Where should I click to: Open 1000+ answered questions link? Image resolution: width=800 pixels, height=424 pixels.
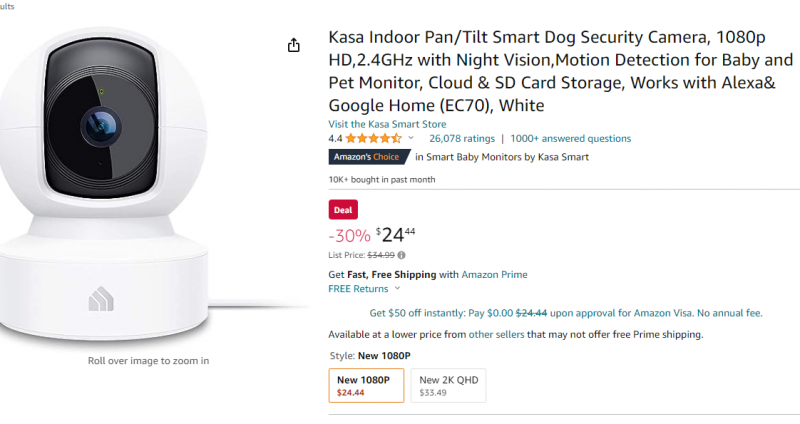(x=570, y=138)
